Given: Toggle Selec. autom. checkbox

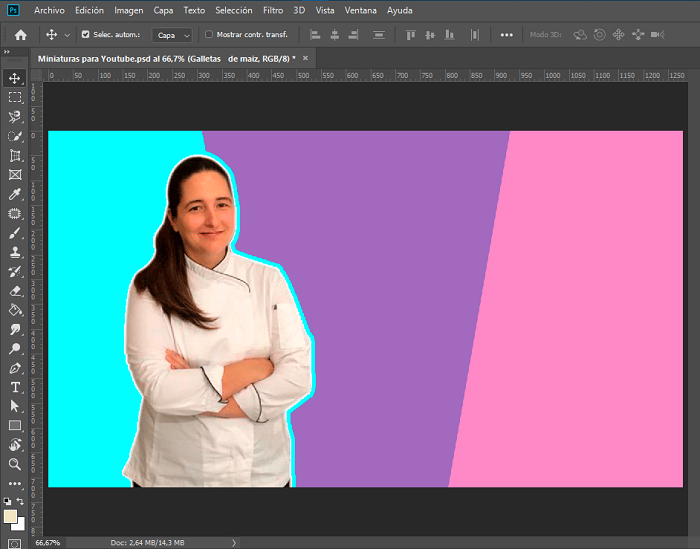Looking at the screenshot, I should coord(85,34).
